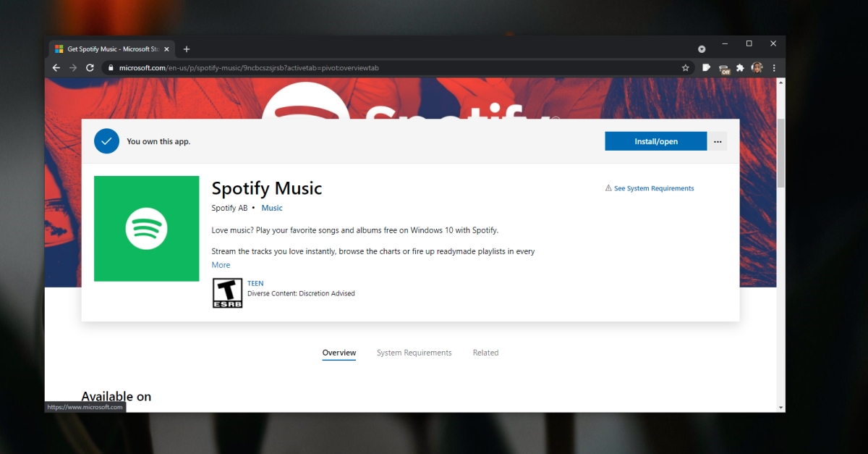Viewport: 868px width, 454px height.
Task: Click the green Spotify logo image
Action: tap(146, 229)
